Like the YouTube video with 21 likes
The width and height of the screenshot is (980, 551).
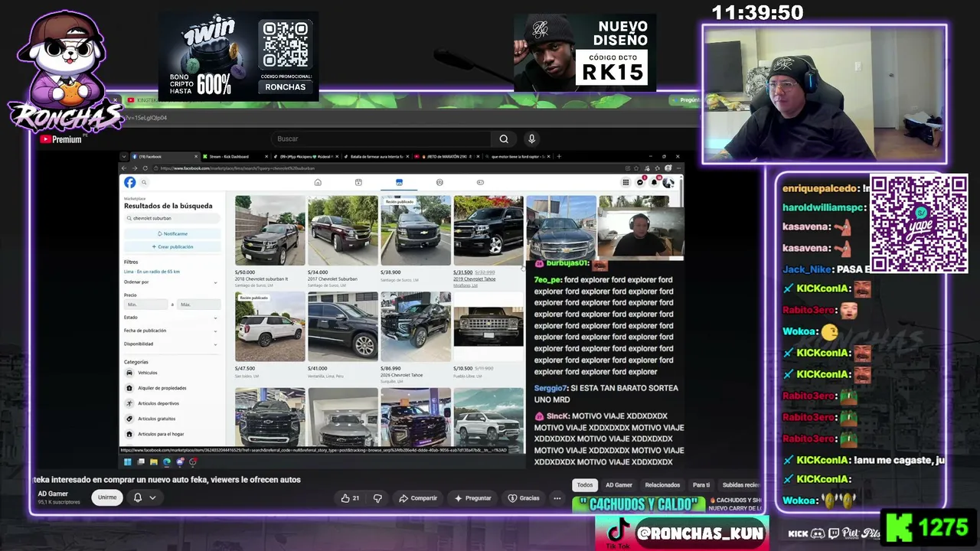[351, 498]
